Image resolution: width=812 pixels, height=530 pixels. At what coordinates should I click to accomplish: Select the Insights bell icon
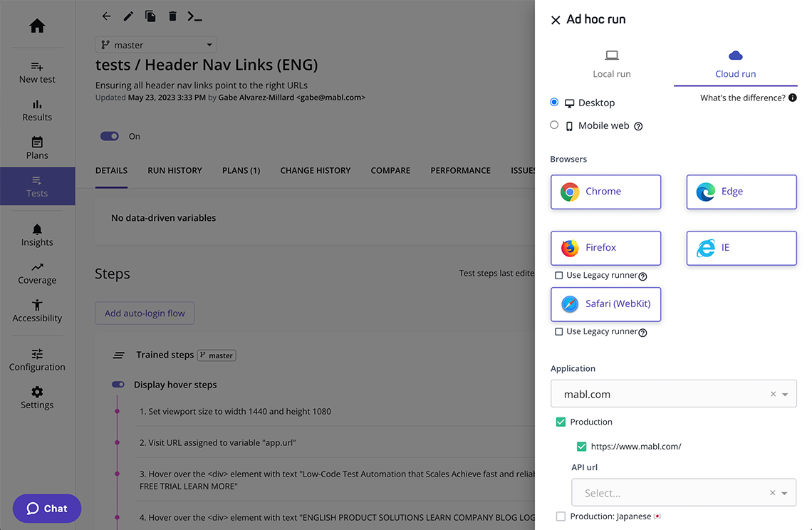pos(37,230)
